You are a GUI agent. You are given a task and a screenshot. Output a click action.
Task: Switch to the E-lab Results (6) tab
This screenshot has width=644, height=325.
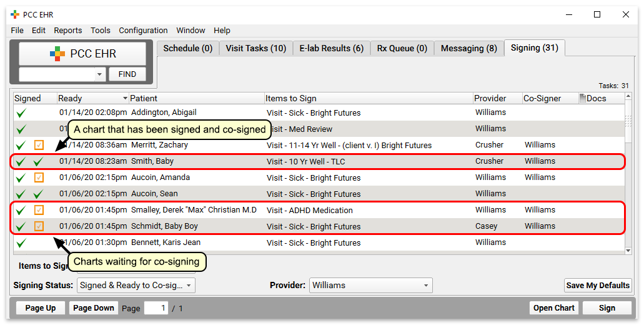[332, 48]
